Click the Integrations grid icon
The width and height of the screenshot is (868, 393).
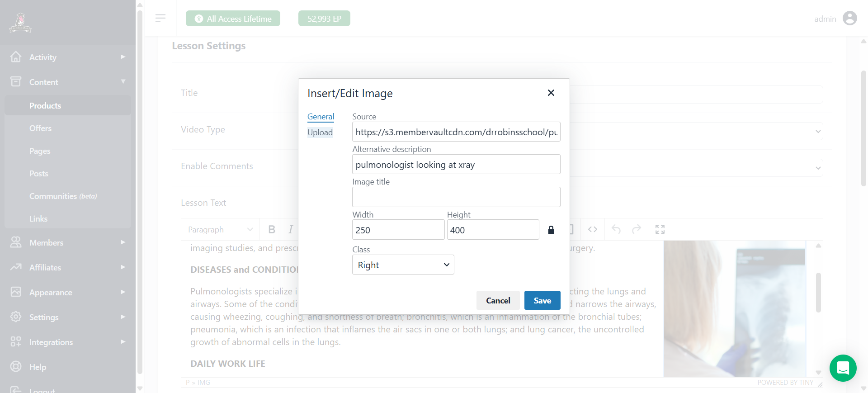[x=16, y=341]
